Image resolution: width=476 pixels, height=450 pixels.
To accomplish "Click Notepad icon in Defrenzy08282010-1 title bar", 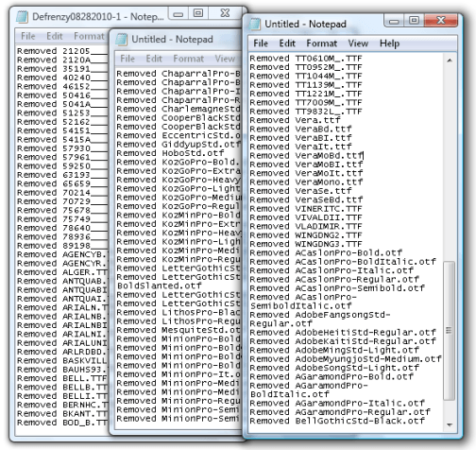I will click(x=22, y=17).
